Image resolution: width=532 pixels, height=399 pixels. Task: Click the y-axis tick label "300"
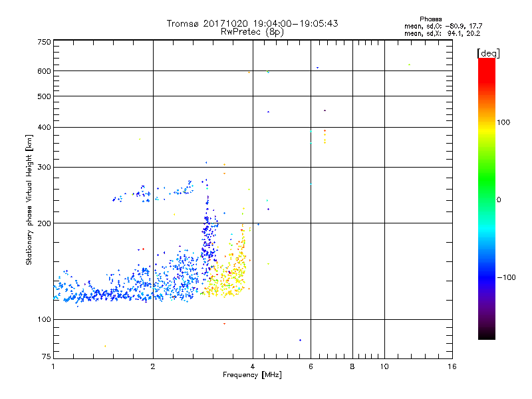[44, 168]
